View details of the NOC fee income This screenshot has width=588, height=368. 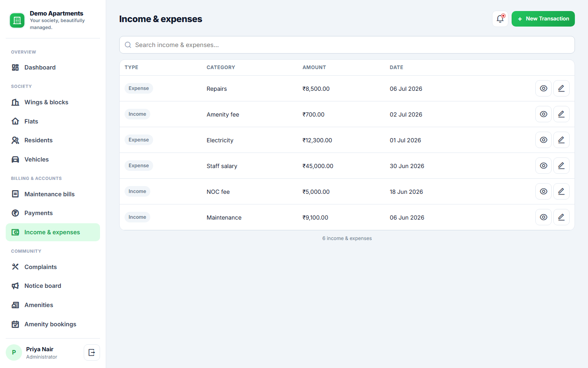(543, 191)
